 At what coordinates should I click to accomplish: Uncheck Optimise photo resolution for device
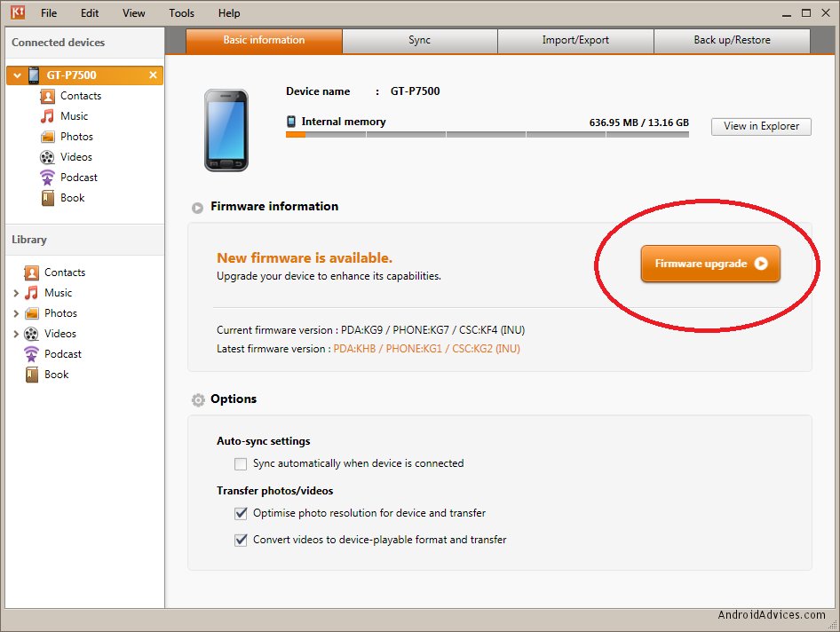(241, 513)
